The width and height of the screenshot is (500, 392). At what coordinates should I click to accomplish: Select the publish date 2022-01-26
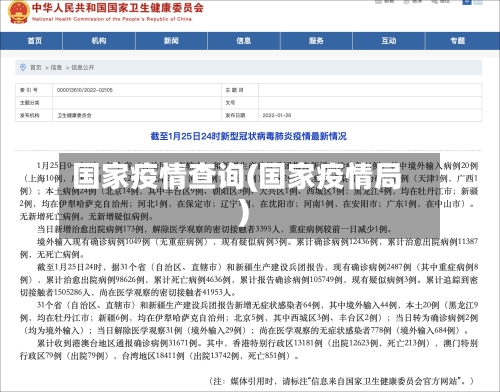pos(277,115)
